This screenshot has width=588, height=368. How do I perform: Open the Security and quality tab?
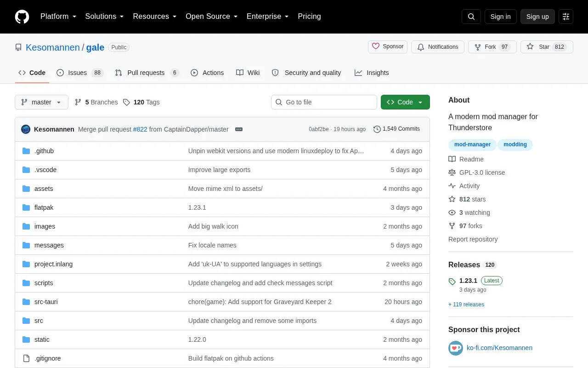click(x=306, y=73)
